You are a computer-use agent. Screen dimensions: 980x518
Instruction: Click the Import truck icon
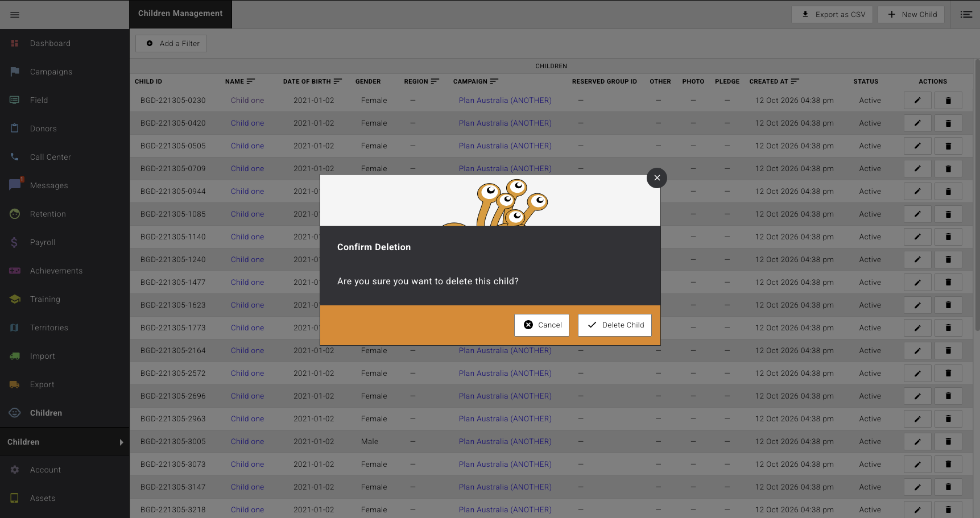pyautogui.click(x=15, y=356)
